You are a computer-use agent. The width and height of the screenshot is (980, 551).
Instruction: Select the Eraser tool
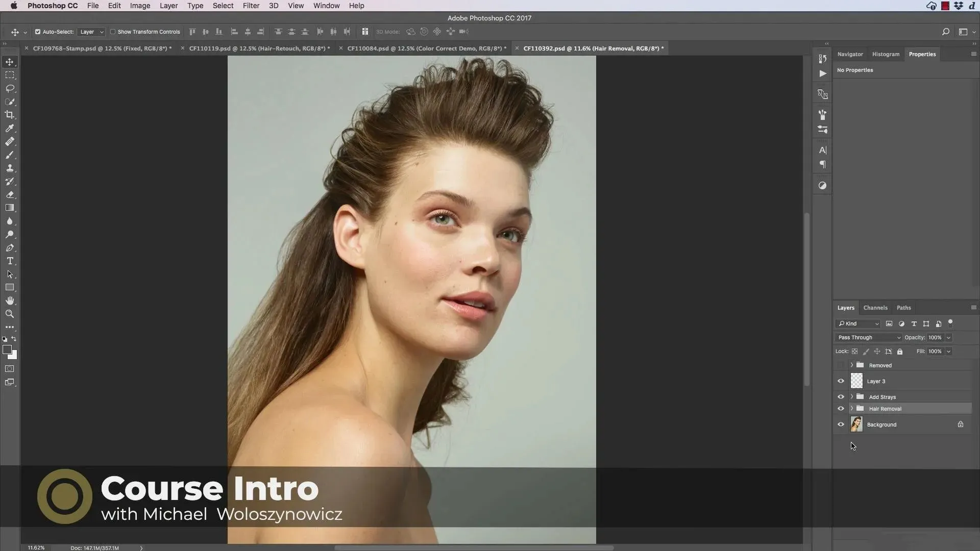[10, 195]
